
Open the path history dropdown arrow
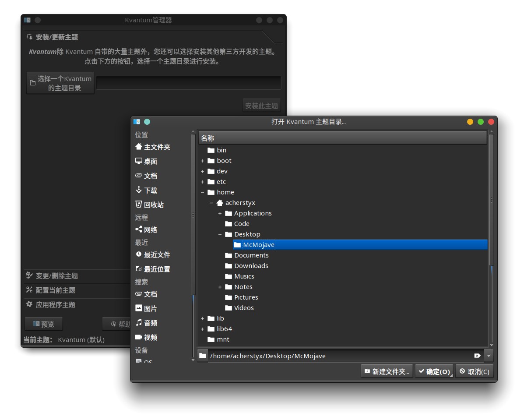tap(489, 356)
